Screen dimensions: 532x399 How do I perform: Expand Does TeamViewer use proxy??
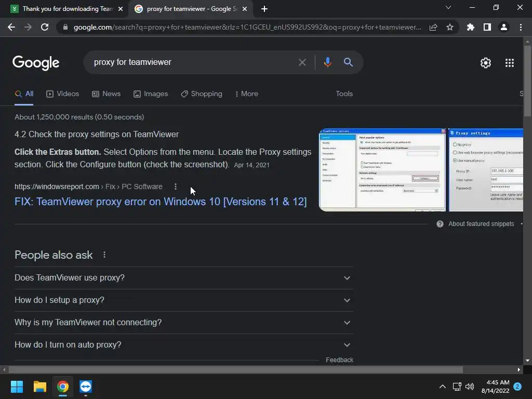pyautogui.click(x=184, y=278)
